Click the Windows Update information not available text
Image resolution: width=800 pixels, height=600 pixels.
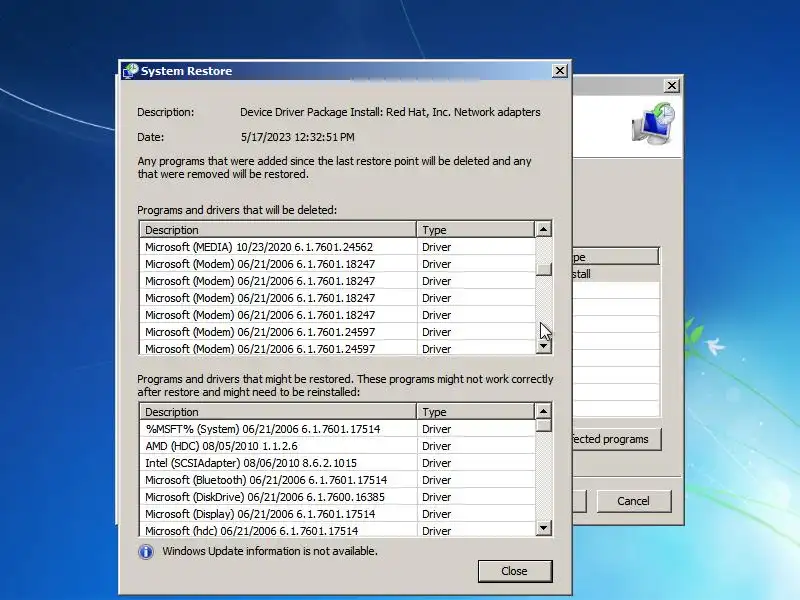click(270, 551)
